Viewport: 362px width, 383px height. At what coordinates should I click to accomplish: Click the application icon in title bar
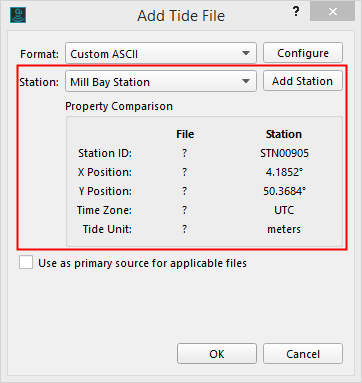pyautogui.click(x=18, y=15)
